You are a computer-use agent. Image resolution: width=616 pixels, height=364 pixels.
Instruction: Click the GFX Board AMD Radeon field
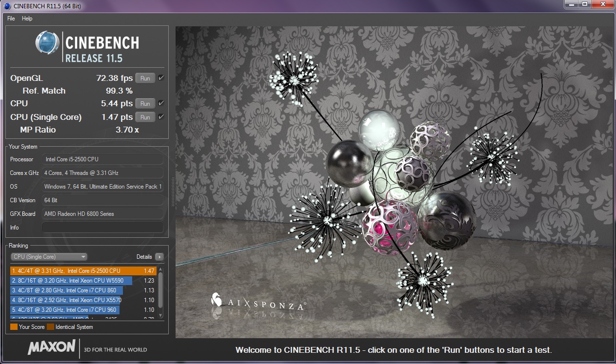[x=102, y=214]
